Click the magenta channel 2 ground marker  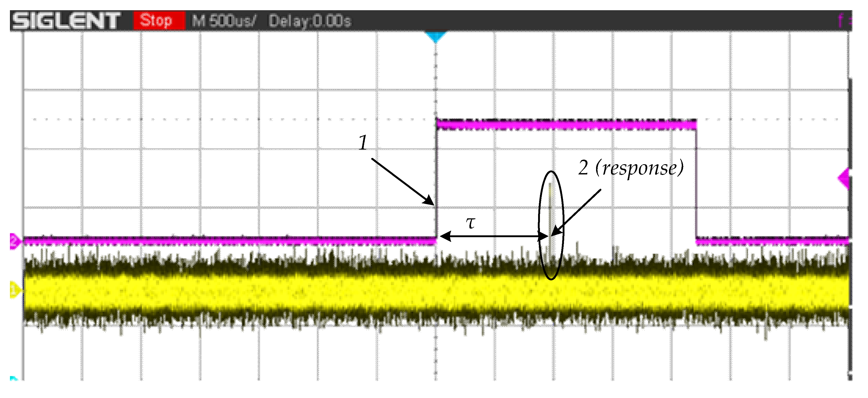click(x=14, y=241)
